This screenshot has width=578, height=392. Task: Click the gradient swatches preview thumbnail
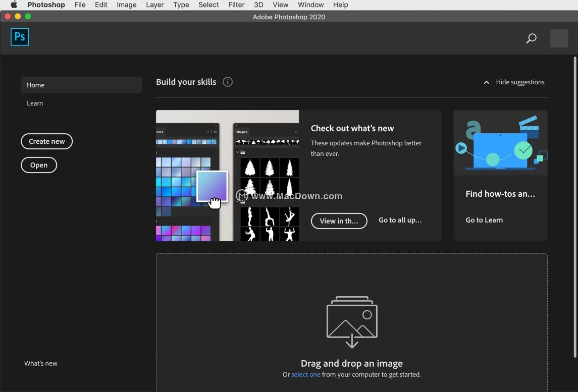click(x=227, y=176)
